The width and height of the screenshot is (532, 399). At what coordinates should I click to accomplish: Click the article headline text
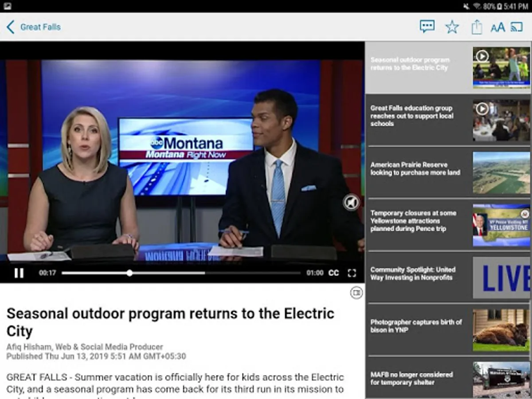point(170,322)
